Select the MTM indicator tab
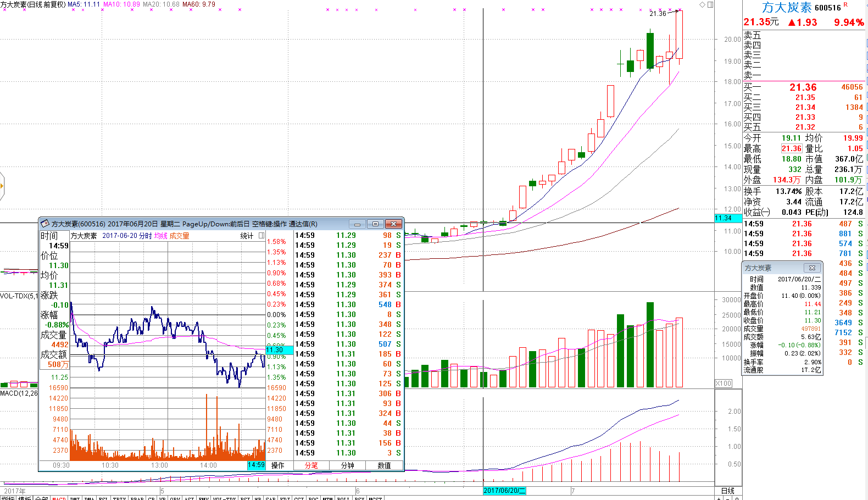Image resolution: width=868 pixels, height=500 pixels. click(x=327, y=498)
